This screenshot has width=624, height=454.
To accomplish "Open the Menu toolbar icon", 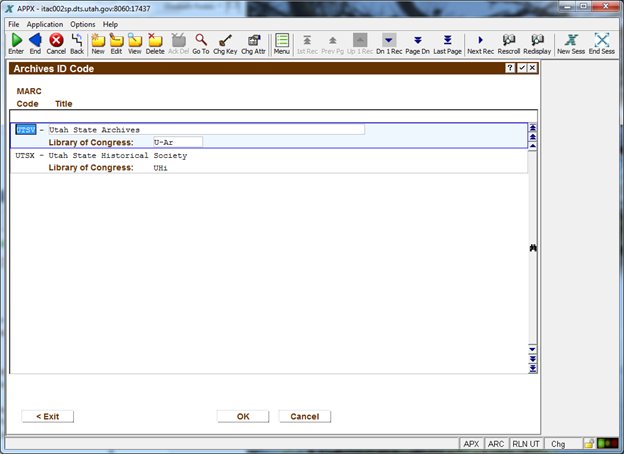I will point(282,43).
